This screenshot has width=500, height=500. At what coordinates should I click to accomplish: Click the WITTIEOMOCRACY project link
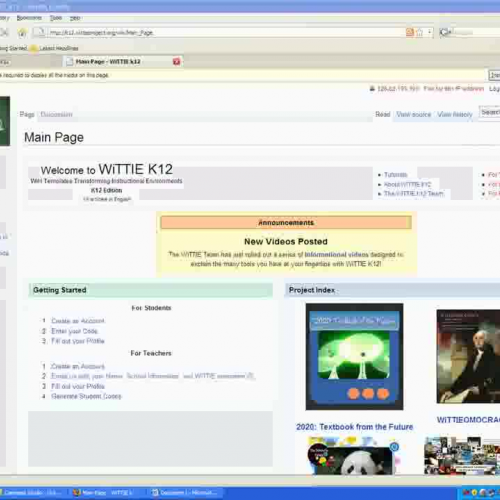coord(468,420)
